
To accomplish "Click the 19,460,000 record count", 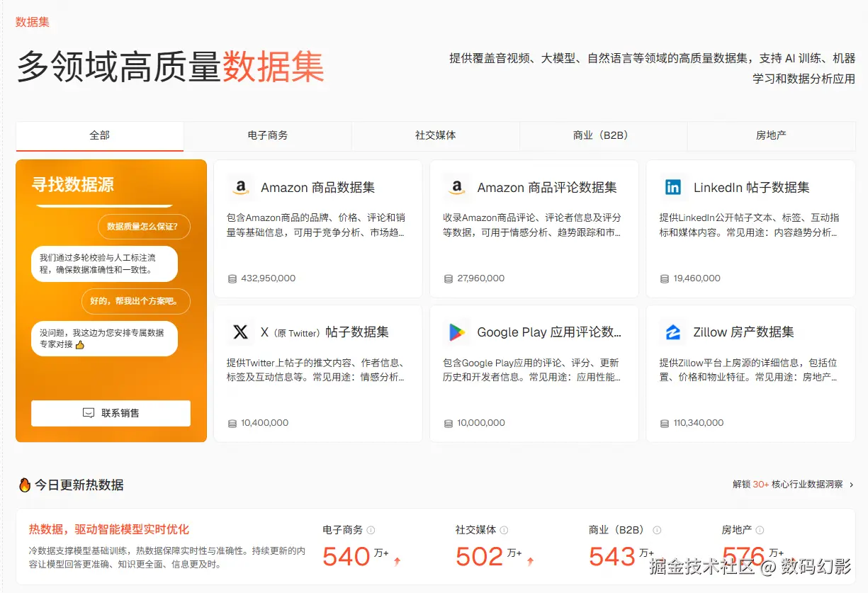I will pyautogui.click(x=697, y=278).
